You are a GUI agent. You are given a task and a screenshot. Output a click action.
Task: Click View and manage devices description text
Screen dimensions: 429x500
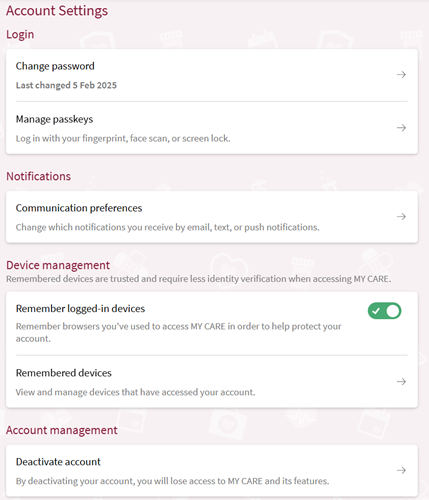135,392
